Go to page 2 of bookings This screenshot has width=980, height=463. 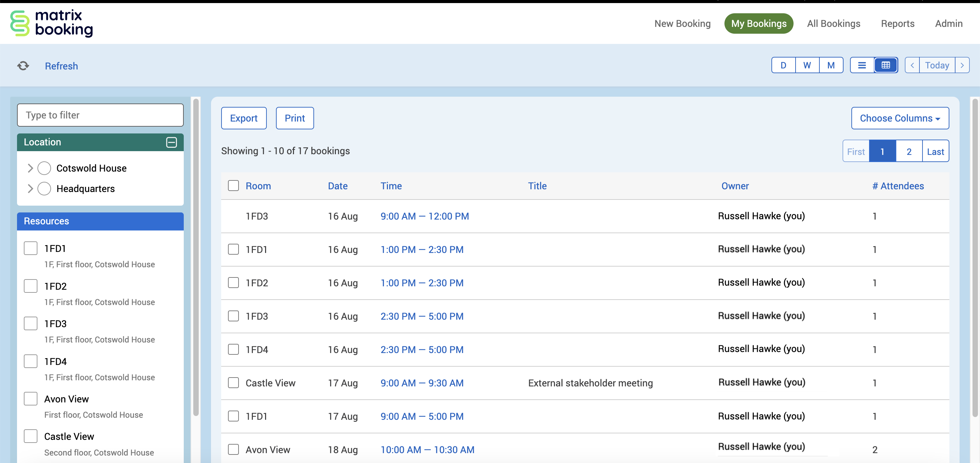click(x=909, y=151)
